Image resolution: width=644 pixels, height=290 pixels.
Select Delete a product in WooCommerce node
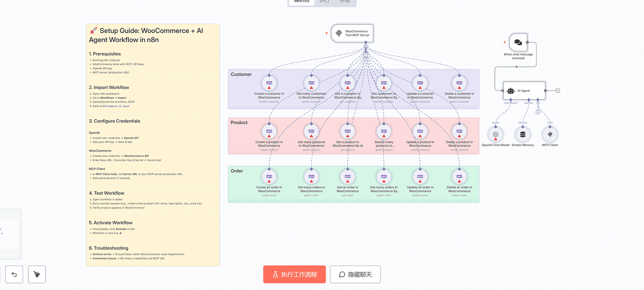(x=459, y=132)
